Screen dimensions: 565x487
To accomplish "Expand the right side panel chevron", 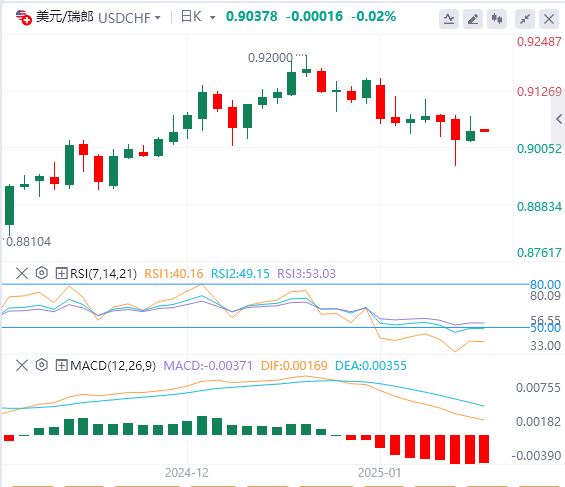I will pyautogui.click(x=559, y=119).
